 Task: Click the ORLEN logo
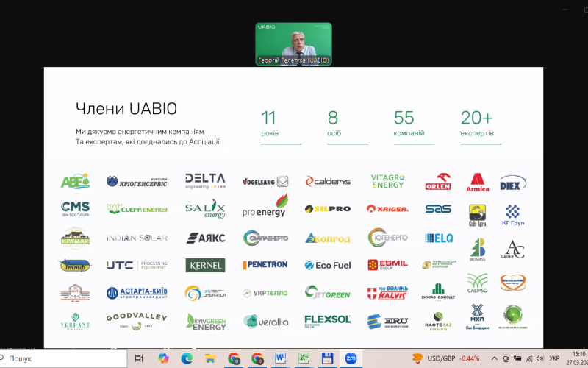click(x=438, y=181)
